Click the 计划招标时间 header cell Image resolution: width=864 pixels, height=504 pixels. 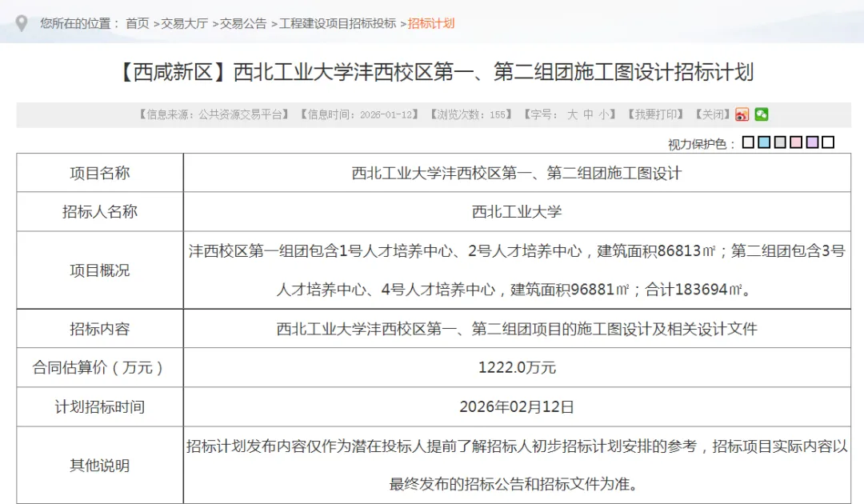coord(100,406)
